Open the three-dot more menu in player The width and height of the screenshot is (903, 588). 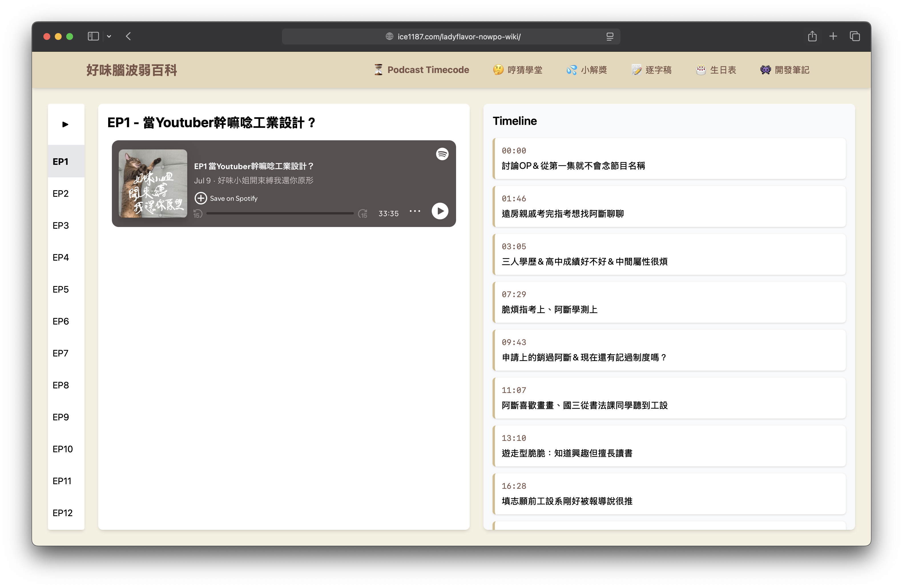415,211
